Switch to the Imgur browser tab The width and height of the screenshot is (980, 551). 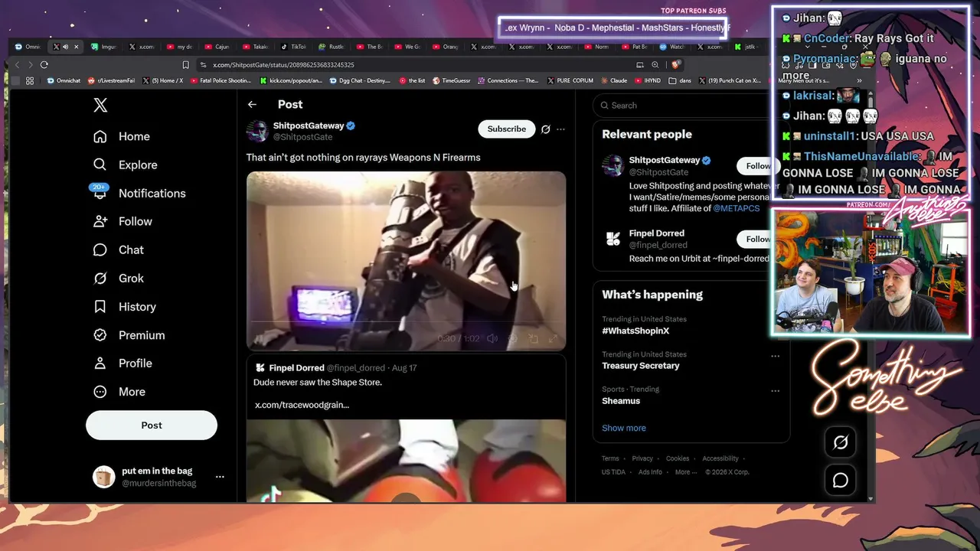tap(103, 47)
